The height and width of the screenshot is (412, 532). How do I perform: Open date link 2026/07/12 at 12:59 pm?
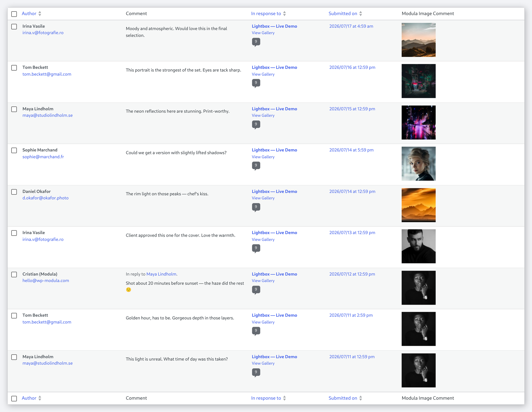[x=352, y=274]
